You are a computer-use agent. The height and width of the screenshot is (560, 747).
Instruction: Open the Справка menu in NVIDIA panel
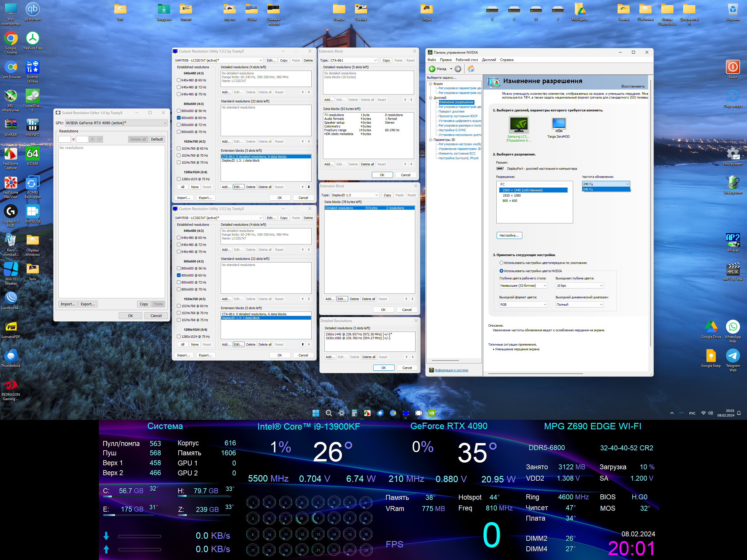click(x=507, y=60)
